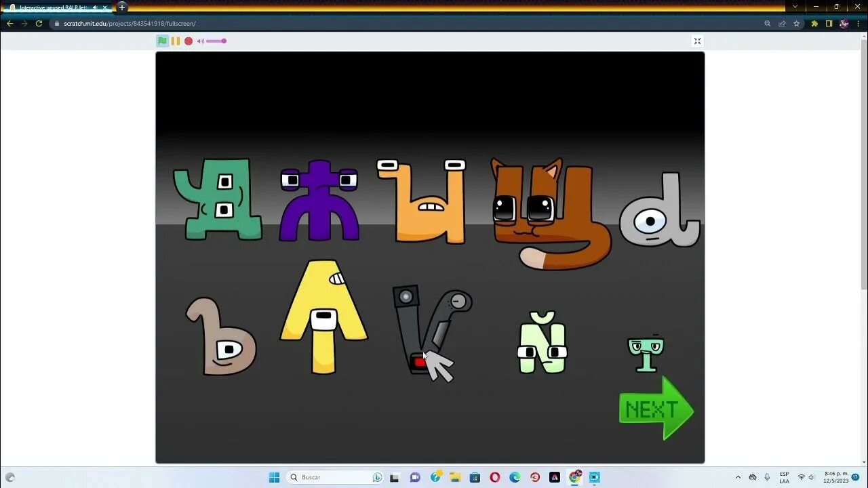
Task: Click the small mint І letter character
Action: [x=646, y=352]
